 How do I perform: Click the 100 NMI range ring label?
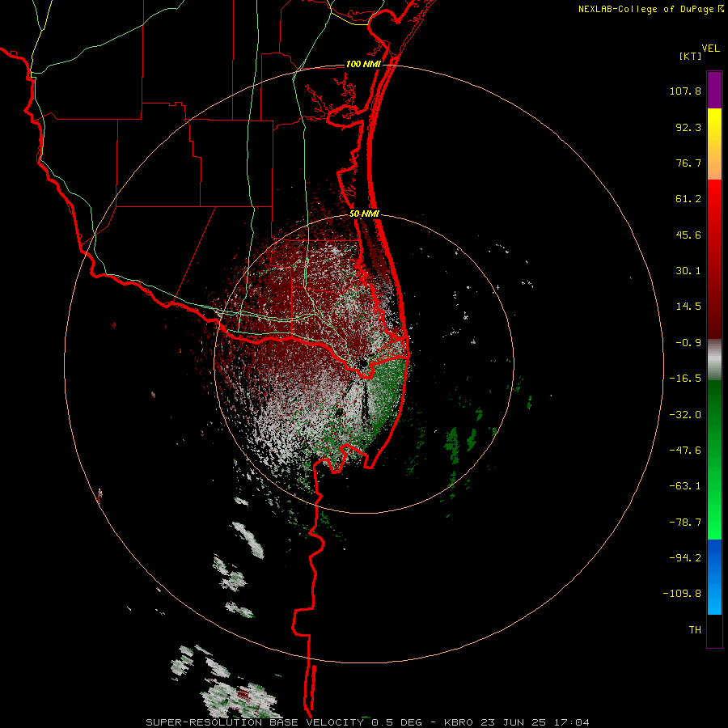click(363, 64)
